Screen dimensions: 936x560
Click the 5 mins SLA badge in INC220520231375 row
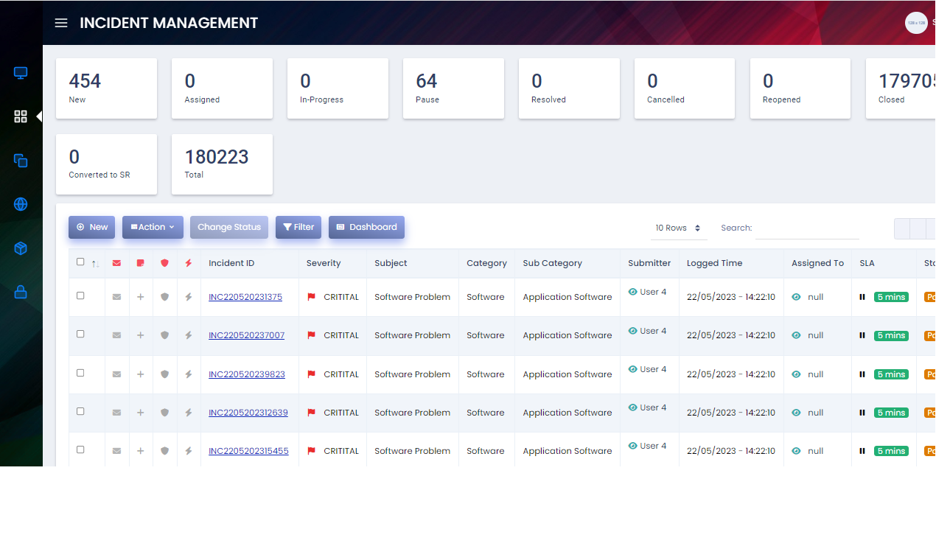891,297
